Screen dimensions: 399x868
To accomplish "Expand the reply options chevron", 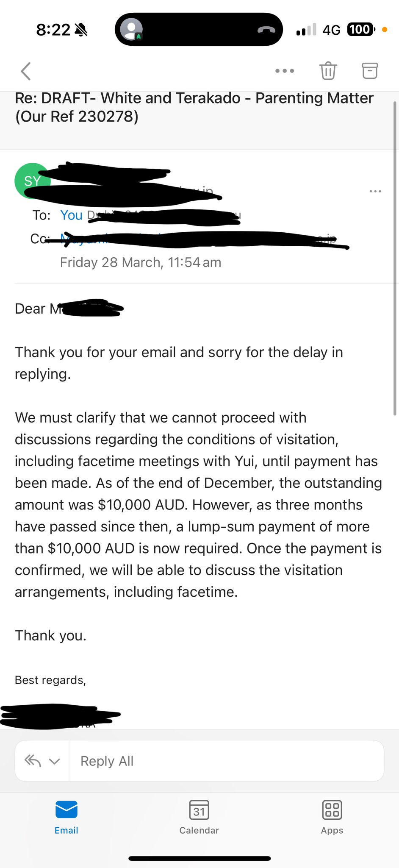I will click(x=54, y=761).
